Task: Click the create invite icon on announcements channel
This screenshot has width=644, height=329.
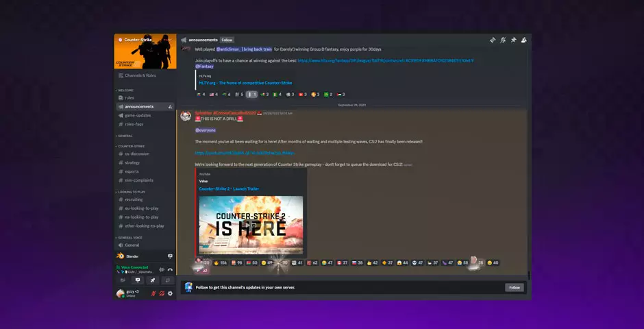Action: click(x=170, y=107)
